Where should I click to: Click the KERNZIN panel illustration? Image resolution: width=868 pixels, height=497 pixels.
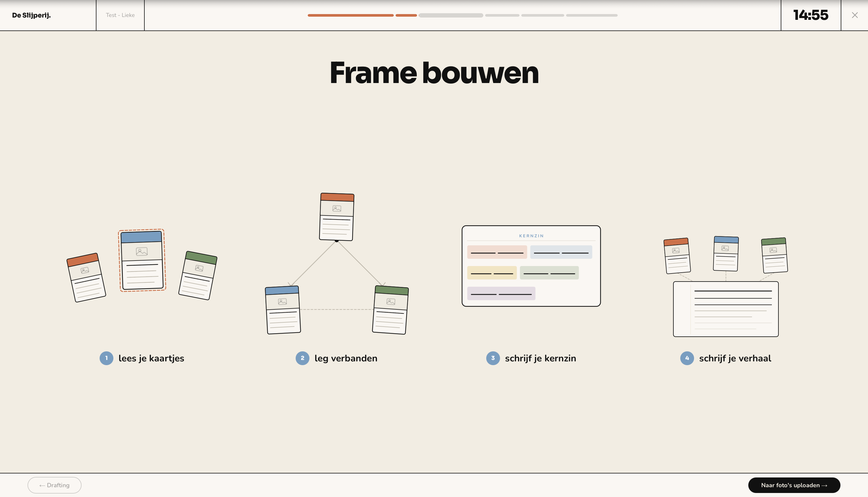(x=531, y=266)
